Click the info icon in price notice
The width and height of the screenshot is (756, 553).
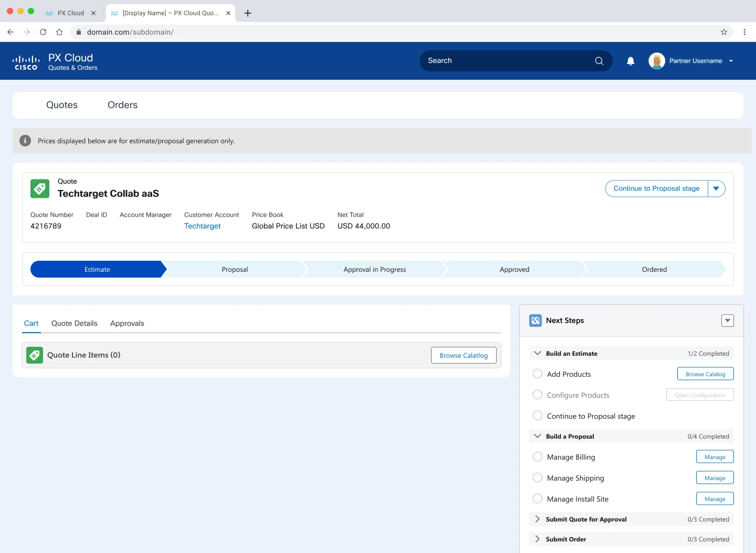point(25,141)
